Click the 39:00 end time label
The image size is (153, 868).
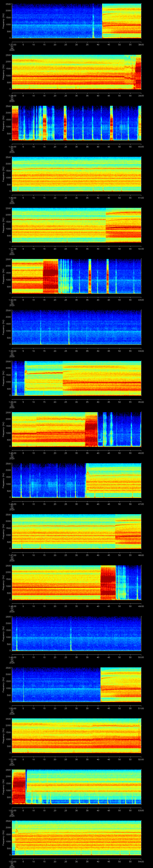coord(141,96)
